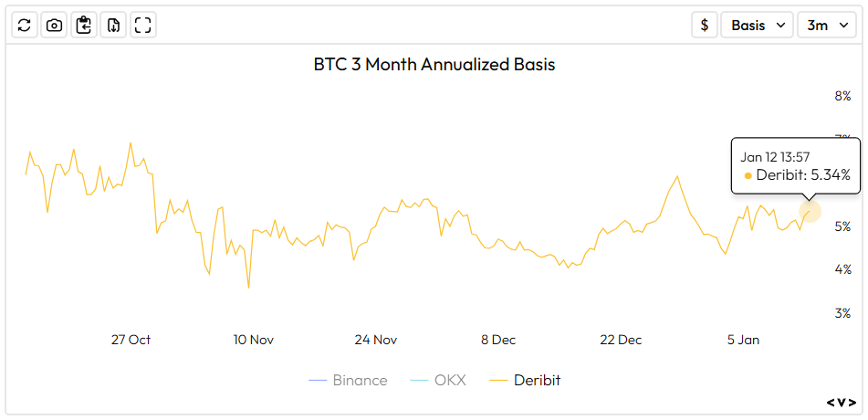Click the highlighted Jan 12 data point
The height and width of the screenshot is (420, 868).
click(x=810, y=212)
